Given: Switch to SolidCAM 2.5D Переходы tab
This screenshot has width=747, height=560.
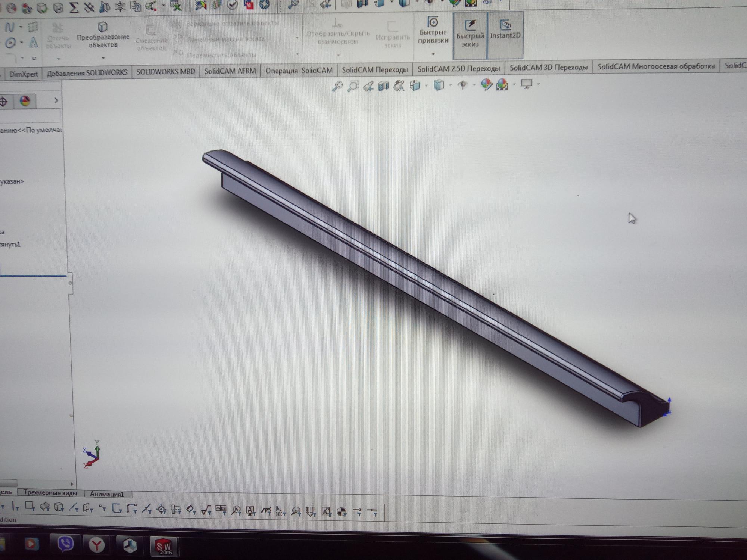Looking at the screenshot, I should (459, 69).
